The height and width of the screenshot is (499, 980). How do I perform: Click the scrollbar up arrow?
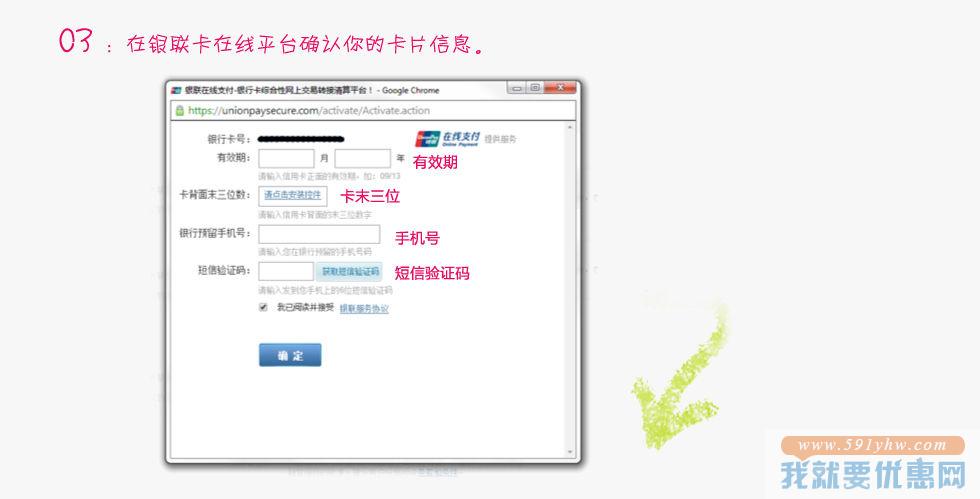tap(569, 128)
